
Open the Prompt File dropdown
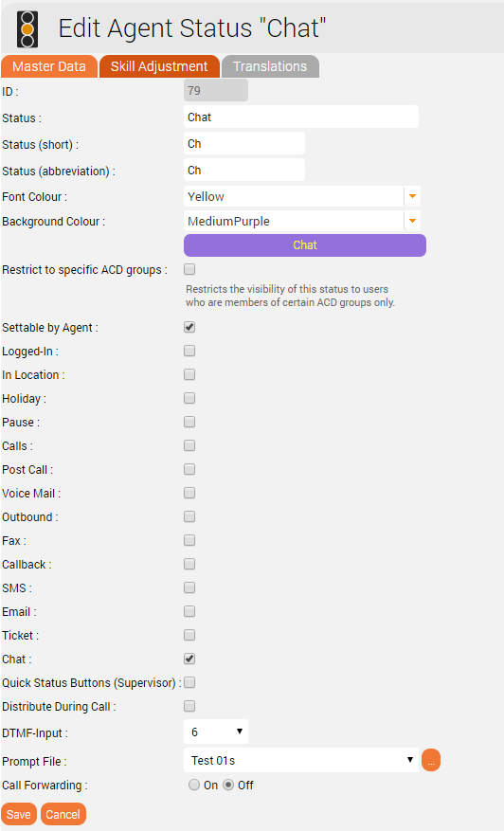click(x=301, y=760)
